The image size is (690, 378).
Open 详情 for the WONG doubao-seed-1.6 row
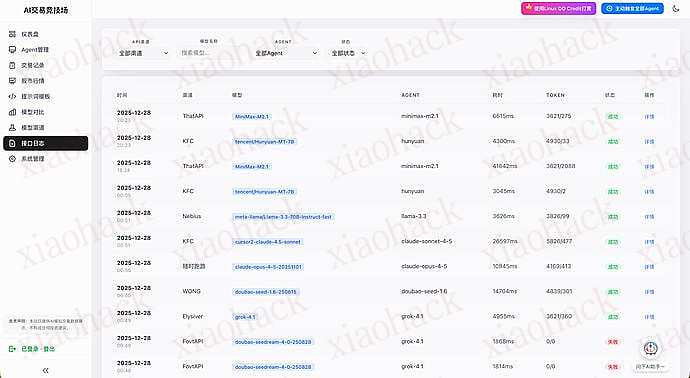coord(649,292)
